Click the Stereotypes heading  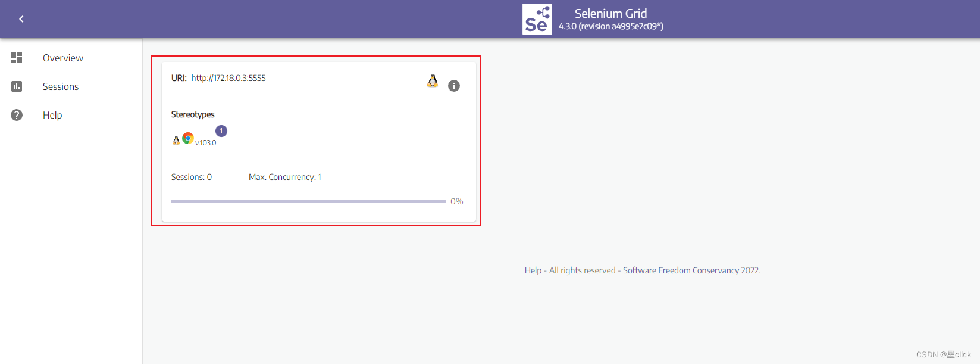(193, 114)
